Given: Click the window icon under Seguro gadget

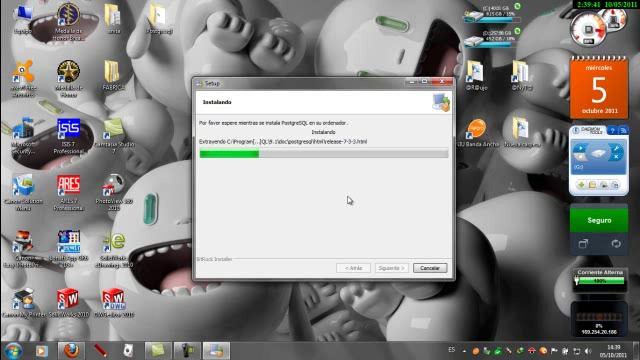Looking at the screenshot, I should 583,244.
